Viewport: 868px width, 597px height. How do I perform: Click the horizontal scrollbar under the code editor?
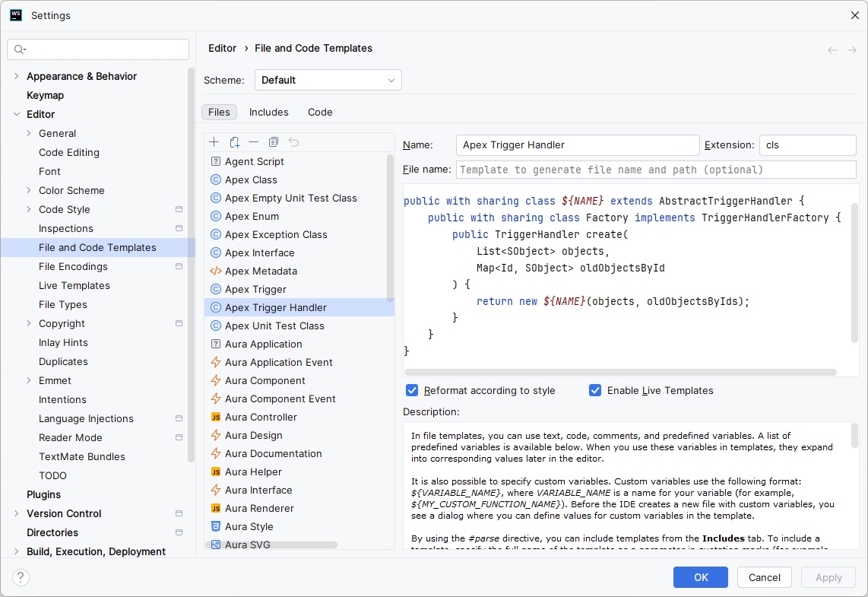coord(620,372)
